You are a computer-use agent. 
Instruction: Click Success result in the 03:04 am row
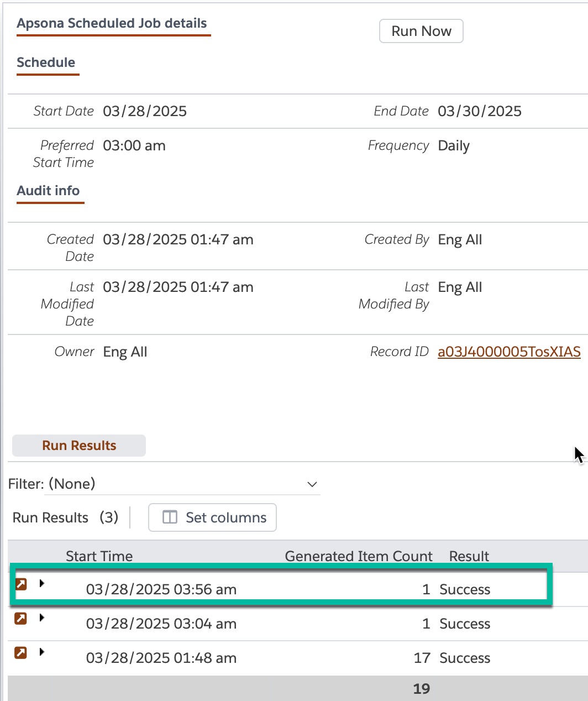[x=465, y=624]
